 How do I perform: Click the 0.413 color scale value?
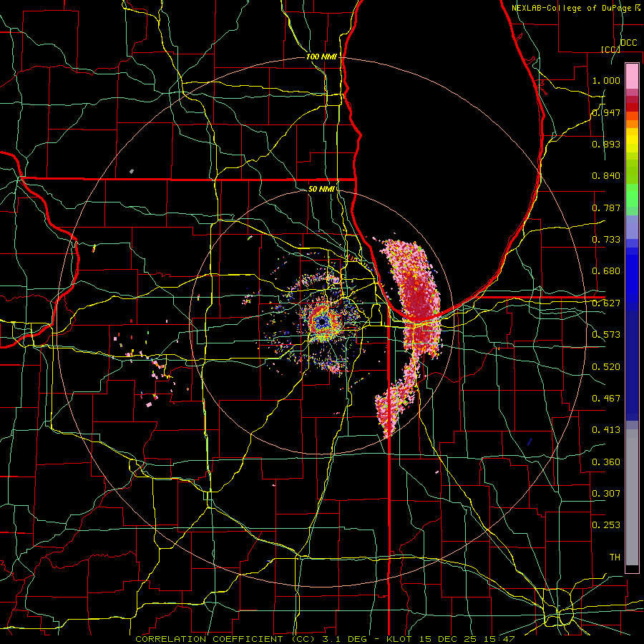coord(606,430)
